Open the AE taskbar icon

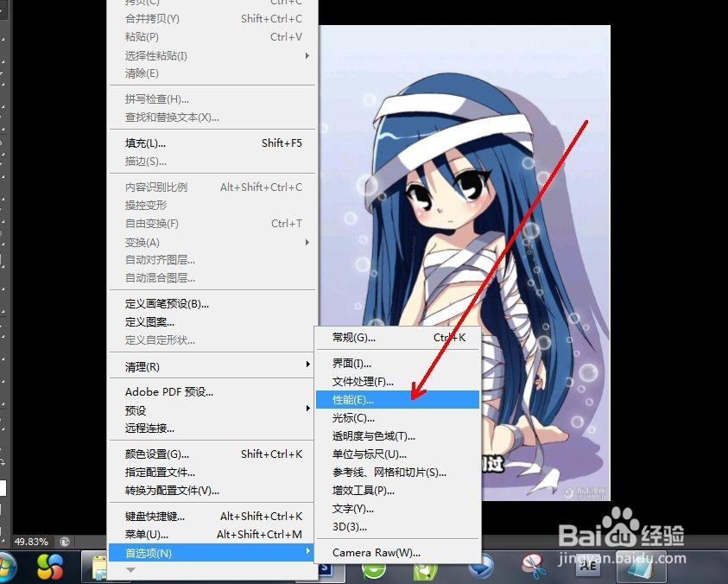pyautogui.click(x=588, y=566)
